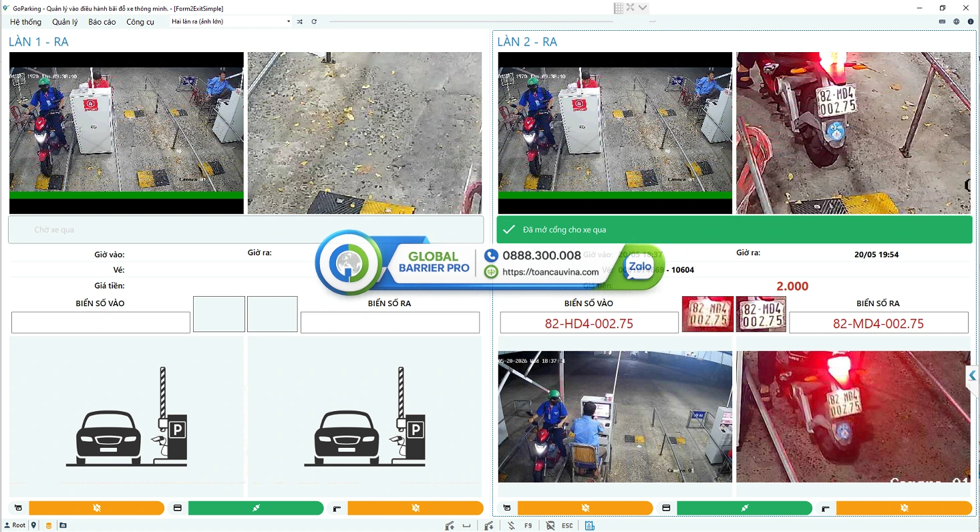Click Làn 2 camera device icon

[x=507, y=509]
